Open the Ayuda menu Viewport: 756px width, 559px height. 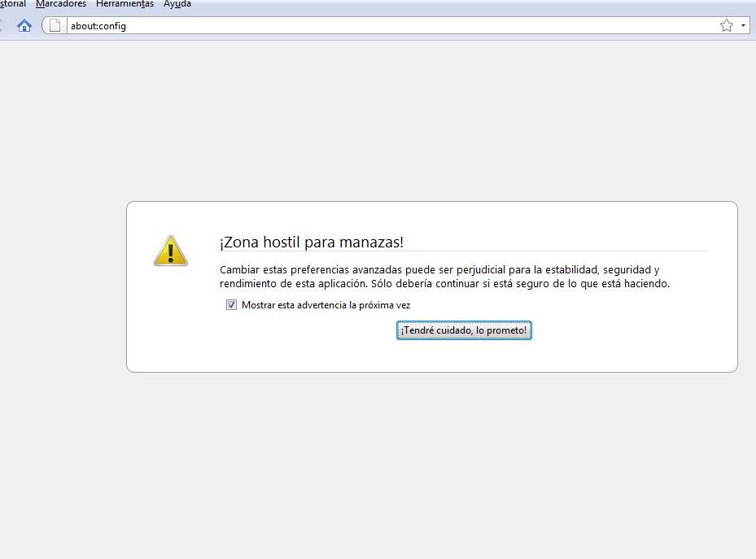[177, 4]
